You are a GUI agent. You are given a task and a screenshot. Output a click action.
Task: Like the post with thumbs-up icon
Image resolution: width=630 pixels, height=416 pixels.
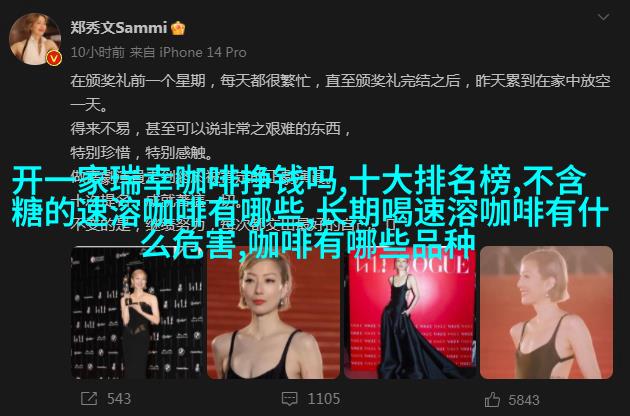click(492, 400)
